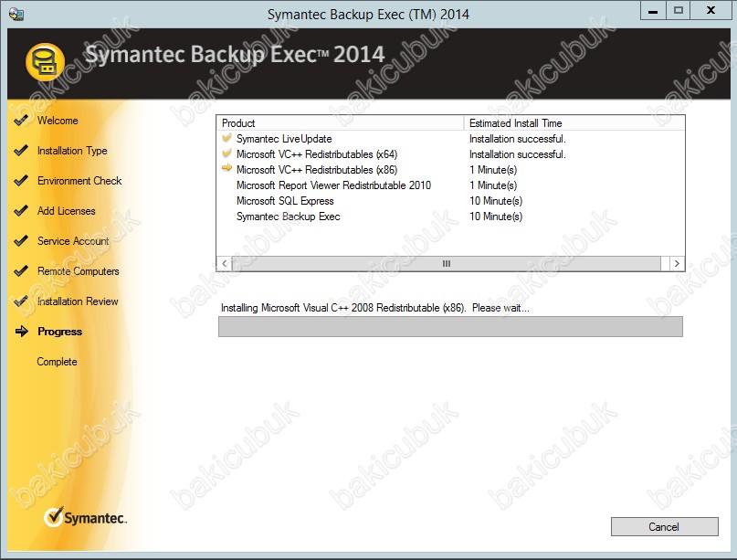Maximize the Backup Exec installer window
Viewport: 737px width, 560px height.
pyautogui.click(x=679, y=10)
